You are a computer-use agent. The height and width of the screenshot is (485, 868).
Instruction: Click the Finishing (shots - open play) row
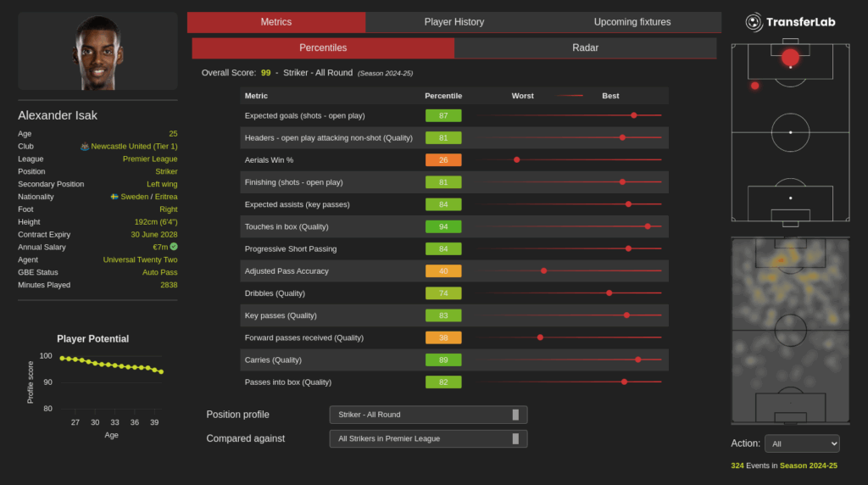tap(454, 182)
